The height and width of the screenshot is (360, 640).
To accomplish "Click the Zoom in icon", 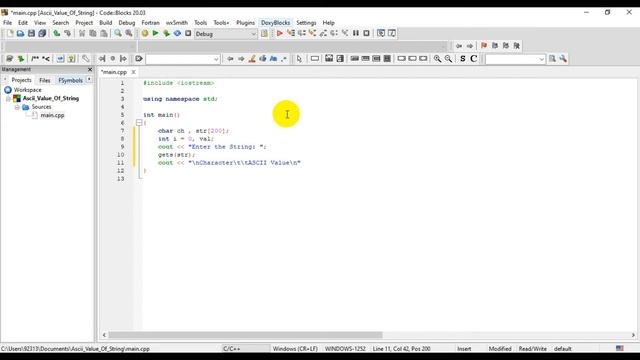I will pyautogui.click(x=438, y=59).
